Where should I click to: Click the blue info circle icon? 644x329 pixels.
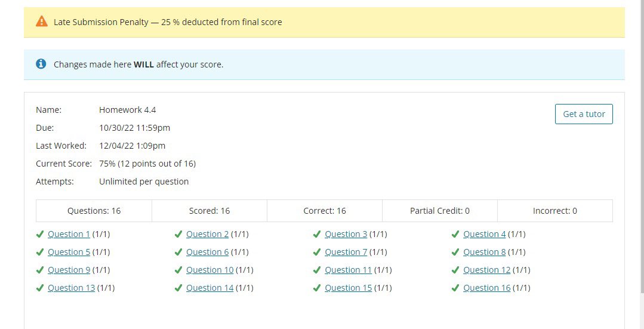pos(41,64)
